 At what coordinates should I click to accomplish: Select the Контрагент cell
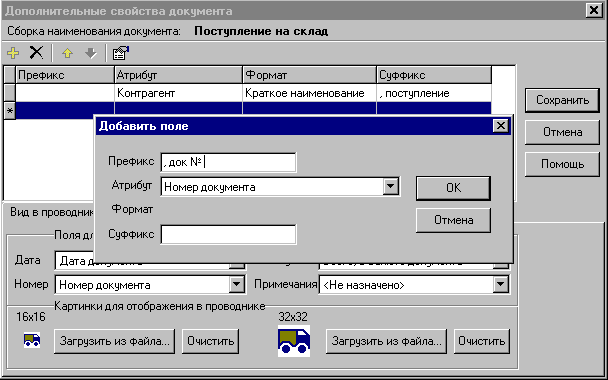pos(178,93)
